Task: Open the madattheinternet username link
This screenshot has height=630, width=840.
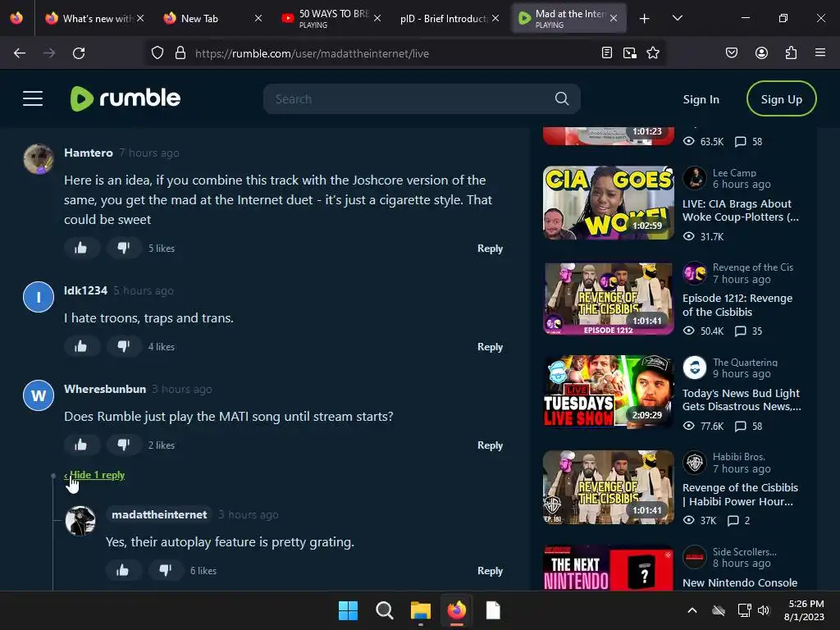Action: pos(159,514)
